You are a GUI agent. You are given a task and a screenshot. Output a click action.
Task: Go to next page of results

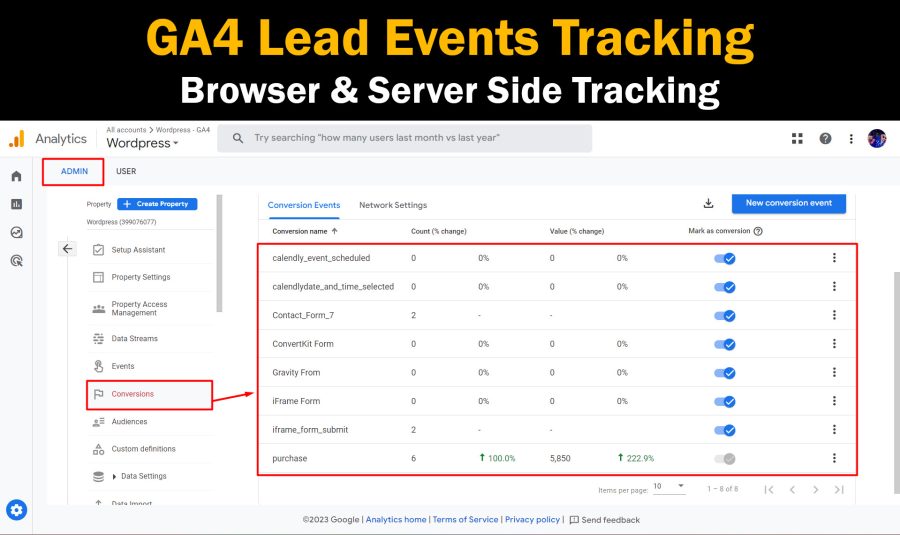[x=816, y=490]
